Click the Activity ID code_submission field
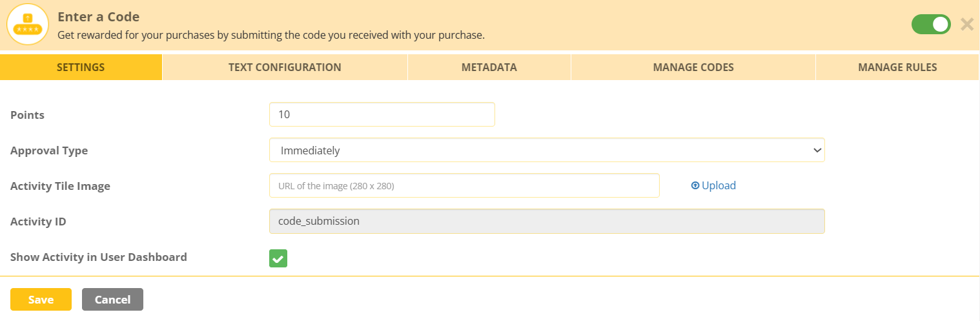 coord(546,221)
